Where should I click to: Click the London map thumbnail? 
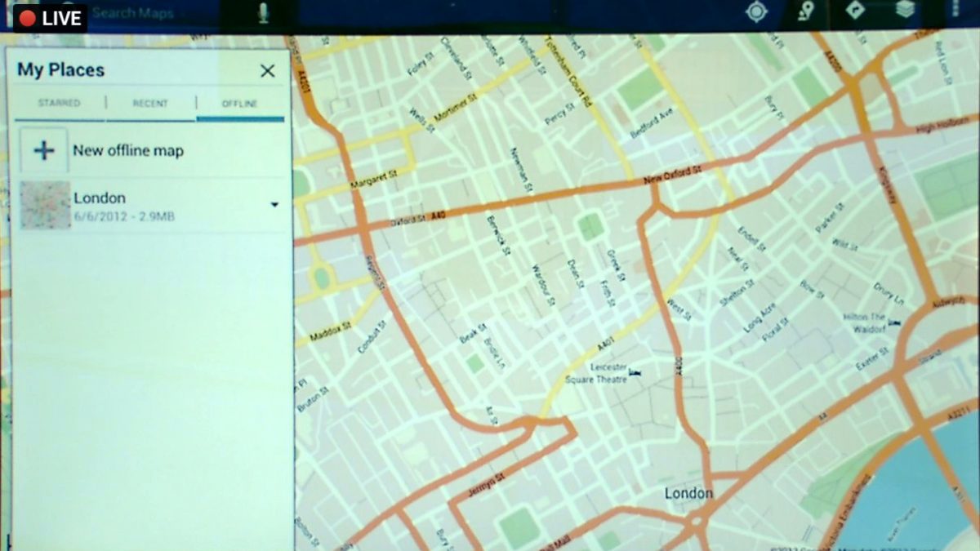coord(45,206)
